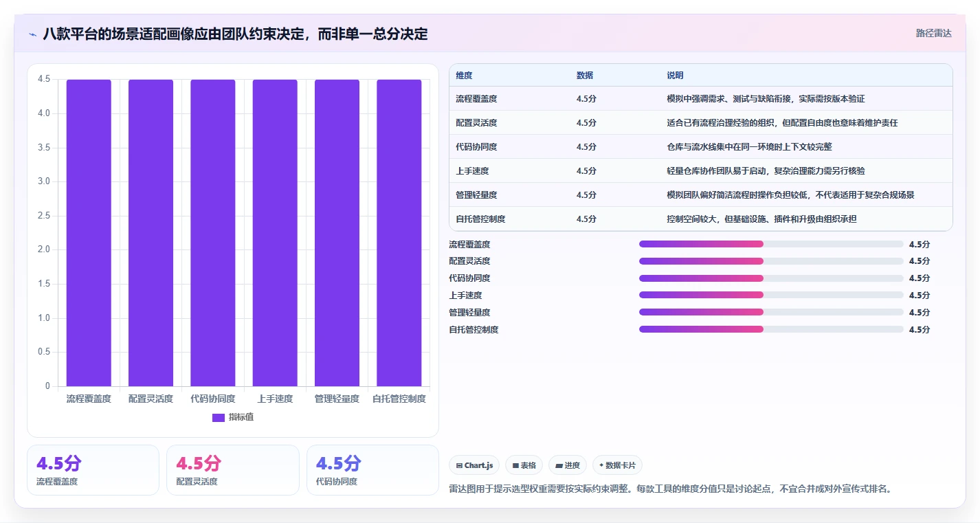Click the 4.5分 value beside 管理轻量度 progress bar

coord(919,313)
